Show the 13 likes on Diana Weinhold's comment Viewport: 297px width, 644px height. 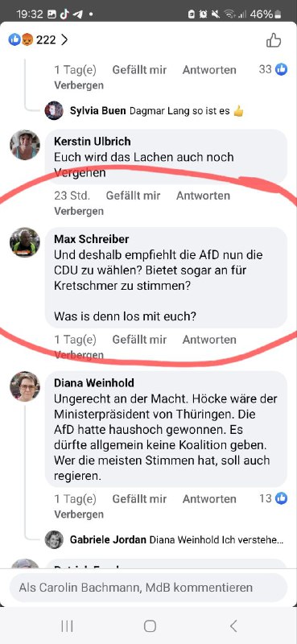[273, 498]
